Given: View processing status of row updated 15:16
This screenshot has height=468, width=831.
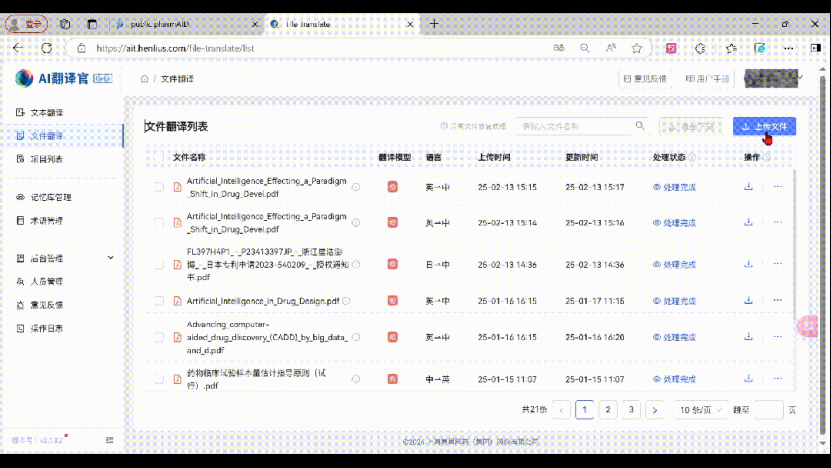Looking at the screenshot, I should point(674,223).
